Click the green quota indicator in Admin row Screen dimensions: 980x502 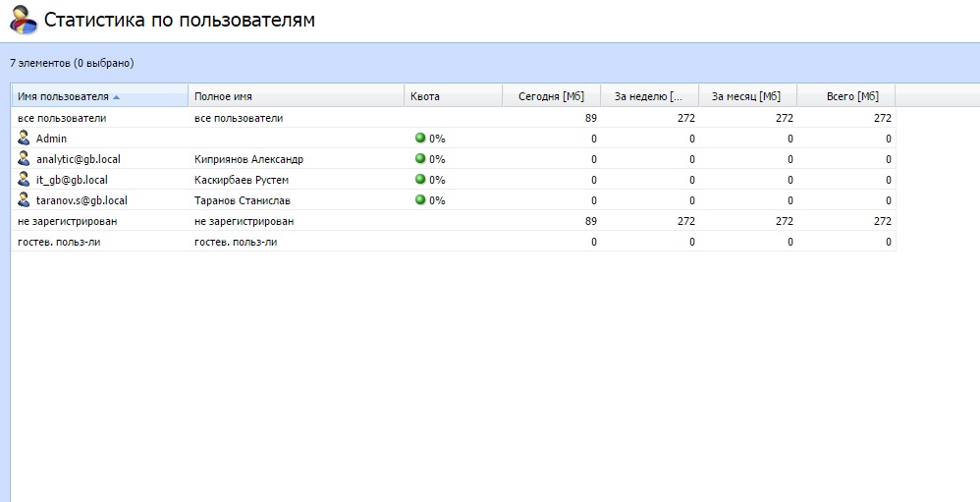[x=420, y=138]
